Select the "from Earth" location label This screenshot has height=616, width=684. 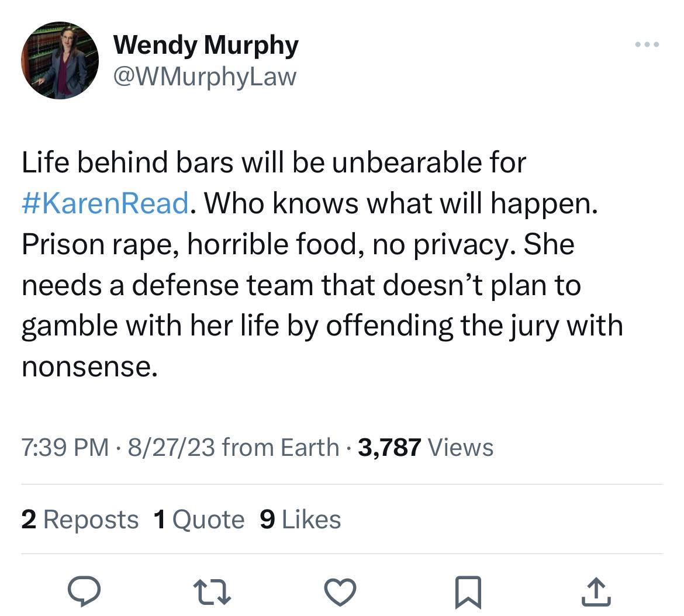pos(281,448)
